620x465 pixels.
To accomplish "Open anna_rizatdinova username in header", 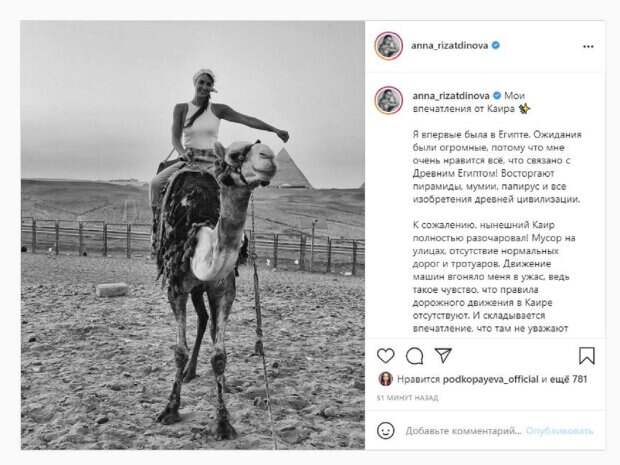I will (x=450, y=45).
